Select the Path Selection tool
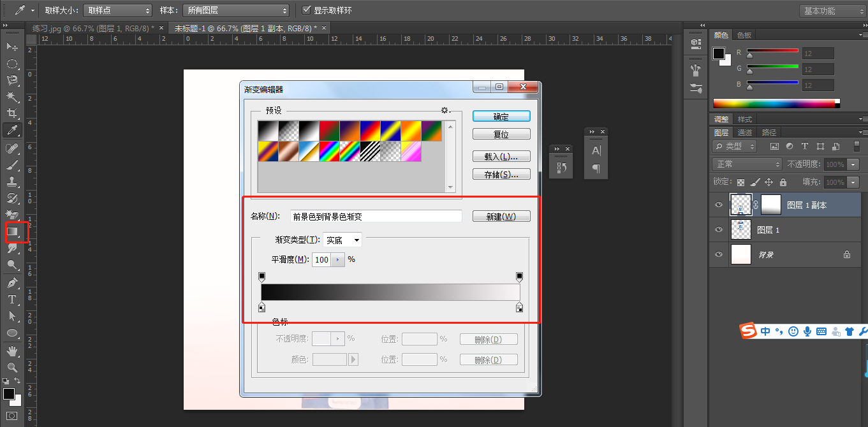Viewport: 868px width, 427px height. coord(12,315)
